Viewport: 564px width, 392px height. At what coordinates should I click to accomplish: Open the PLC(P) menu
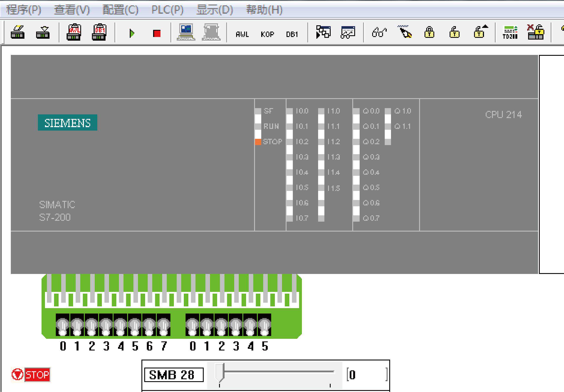coord(168,10)
